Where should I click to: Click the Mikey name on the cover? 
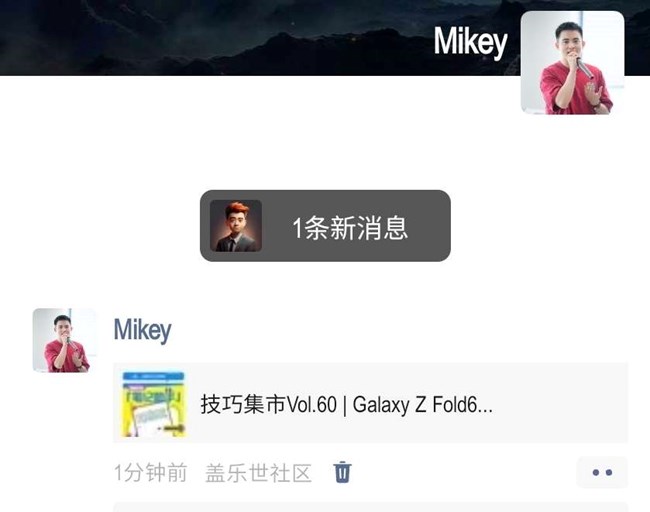(471, 42)
